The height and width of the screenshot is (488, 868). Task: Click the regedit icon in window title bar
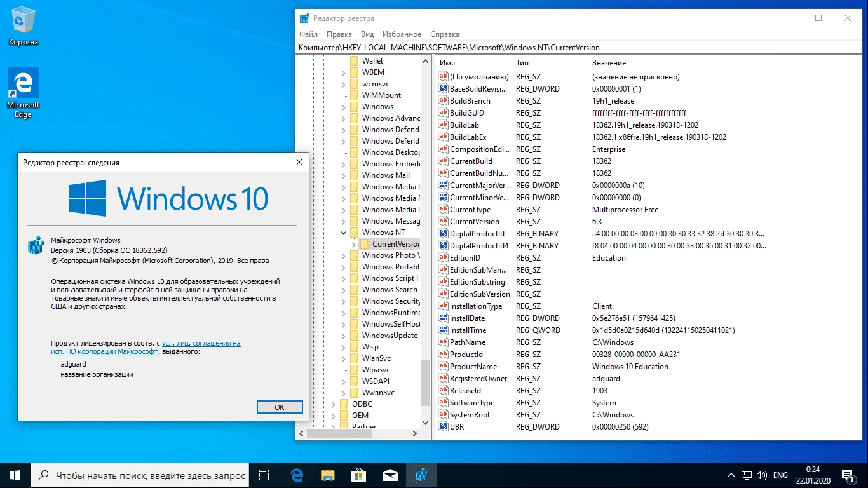pyautogui.click(x=304, y=18)
